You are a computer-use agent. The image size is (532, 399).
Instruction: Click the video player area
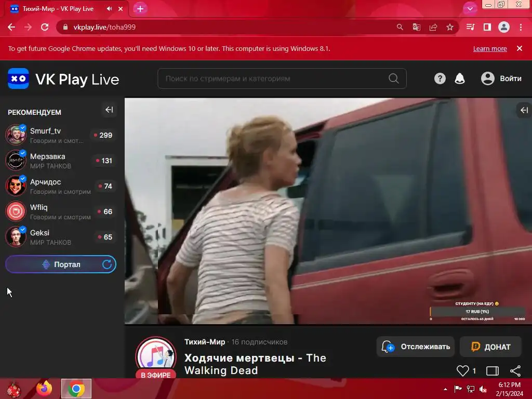coord(328,211)
